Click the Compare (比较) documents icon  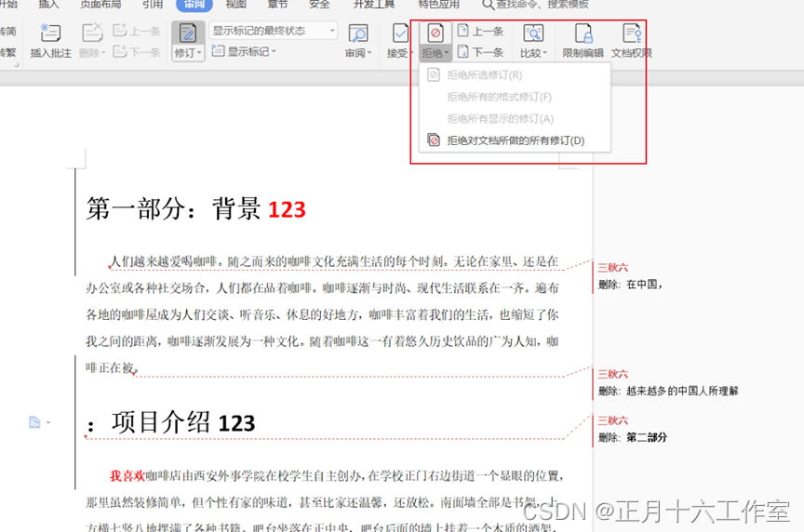click(533, 33)
